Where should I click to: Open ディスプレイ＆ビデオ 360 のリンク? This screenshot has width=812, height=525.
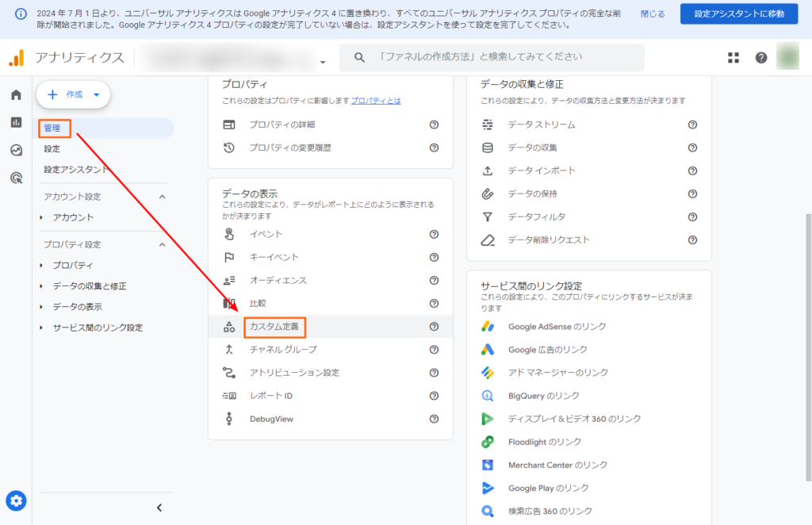574,419
